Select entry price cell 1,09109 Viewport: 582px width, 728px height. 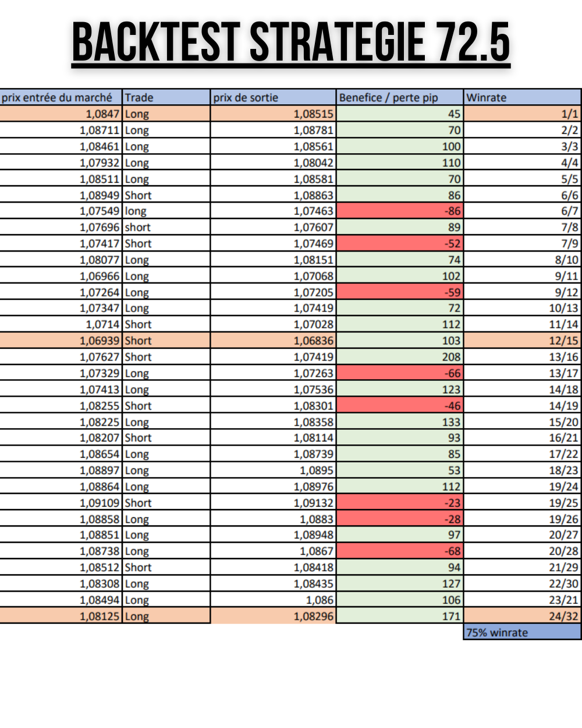pyautogui.click(x=61, y=503)
